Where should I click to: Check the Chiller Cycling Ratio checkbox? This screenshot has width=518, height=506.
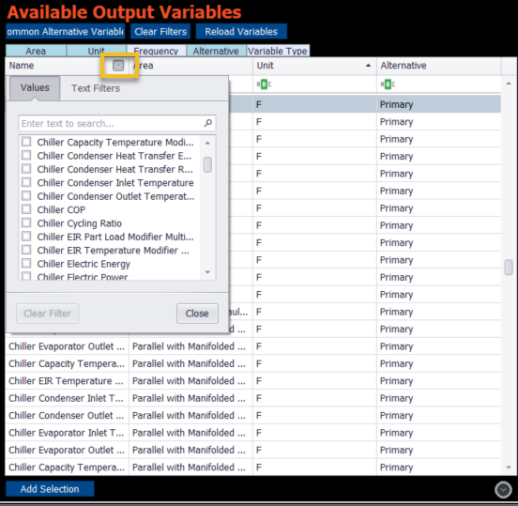[x=26, y=223]
